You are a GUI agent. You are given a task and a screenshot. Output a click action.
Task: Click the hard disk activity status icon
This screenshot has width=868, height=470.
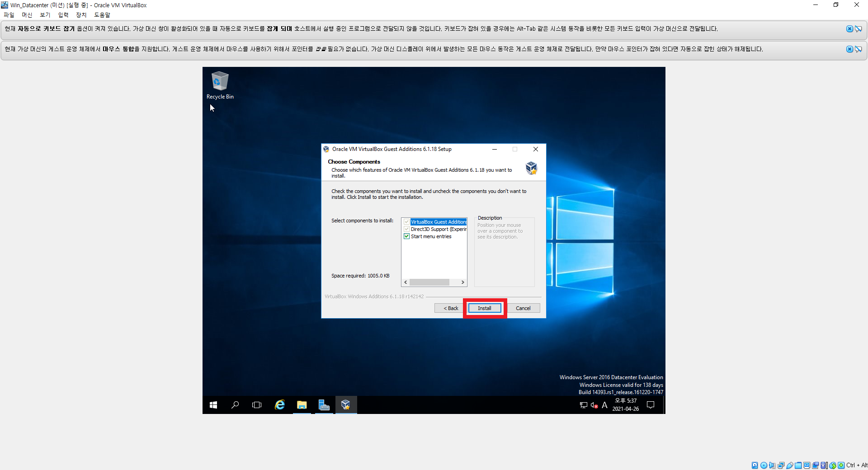(x=755, y=465)
